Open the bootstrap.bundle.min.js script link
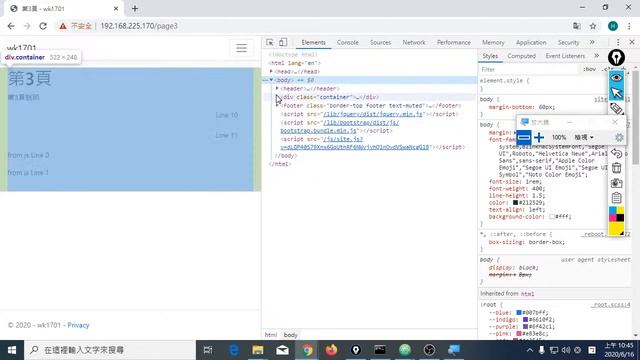The height and width of the screenshot is (360, 640). click(340, 127)
